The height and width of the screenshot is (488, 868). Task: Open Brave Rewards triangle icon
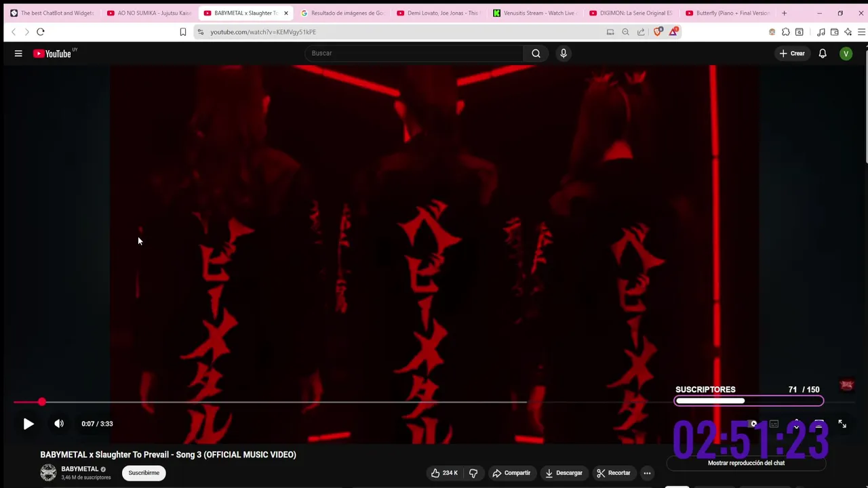pyautogui.click(x=673, y=31)
